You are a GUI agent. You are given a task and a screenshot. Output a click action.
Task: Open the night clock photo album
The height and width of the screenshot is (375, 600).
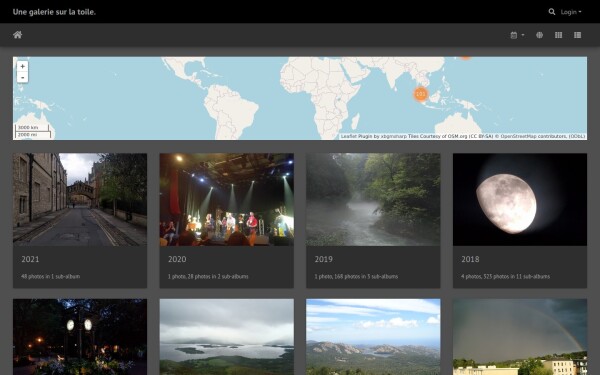click(80, 337)
